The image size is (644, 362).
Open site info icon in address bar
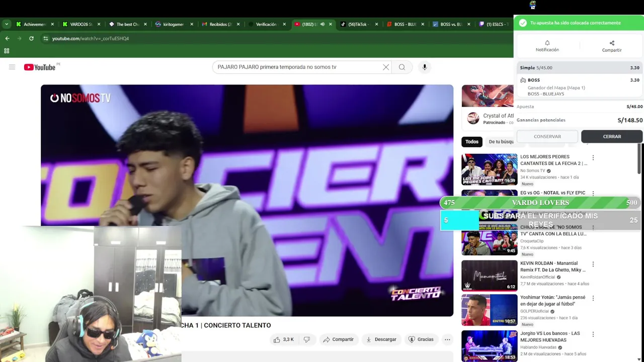pos(46,38)
